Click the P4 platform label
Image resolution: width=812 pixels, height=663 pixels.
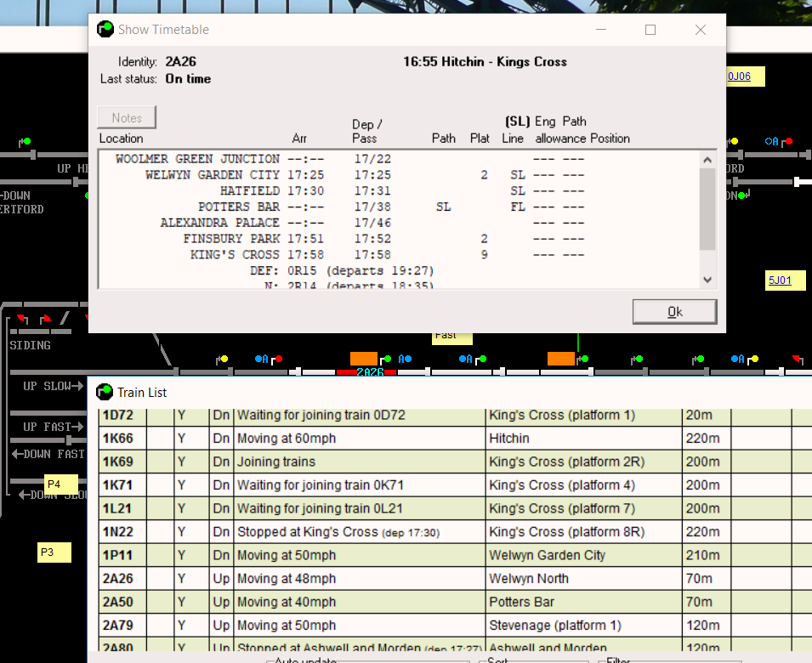click(61, 484)
